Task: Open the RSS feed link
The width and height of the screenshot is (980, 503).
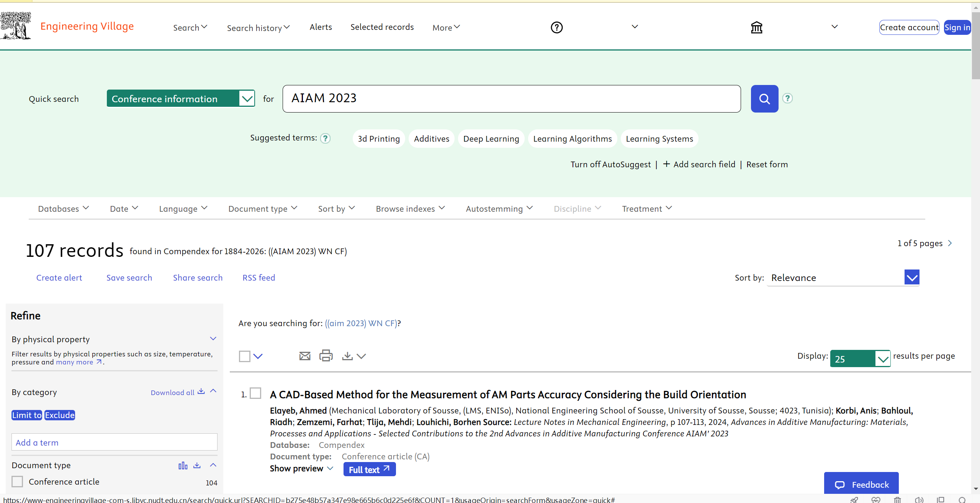Action: (259, 278)
